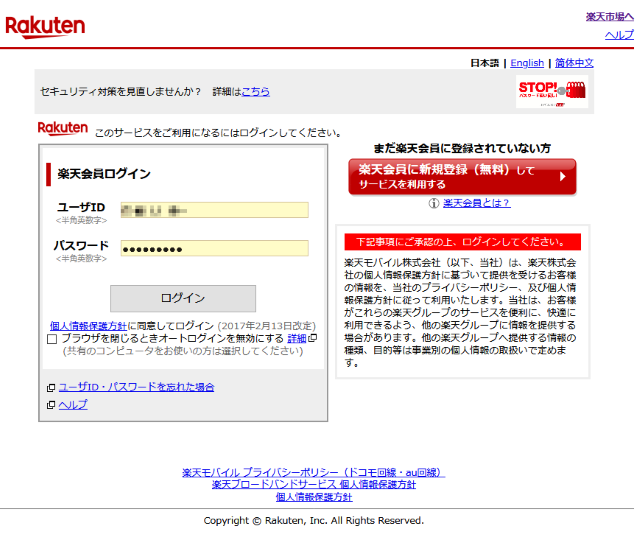Click the red 楽天会員に新規登録 button

[462, 177]
